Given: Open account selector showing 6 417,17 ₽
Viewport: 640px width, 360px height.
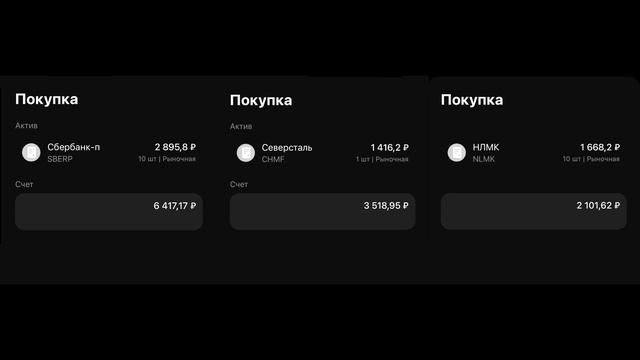Looking at the screenshot, I should pos(109,212).
